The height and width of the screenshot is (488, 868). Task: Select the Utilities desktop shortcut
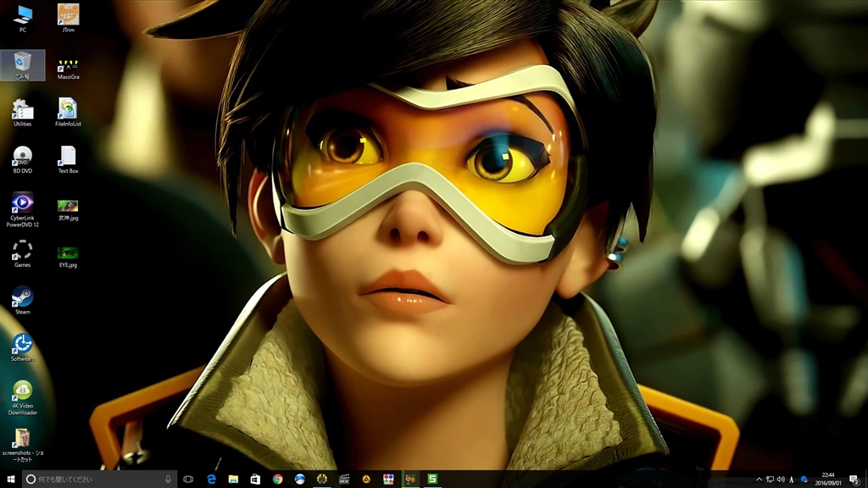coord(23,113)
